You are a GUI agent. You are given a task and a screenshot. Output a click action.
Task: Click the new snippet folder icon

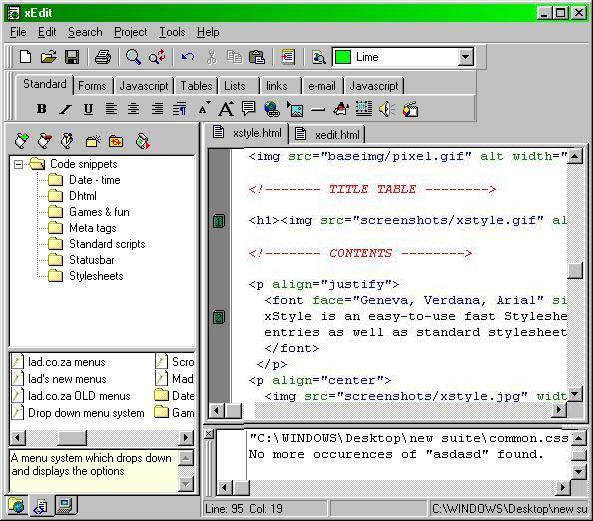(x=93, y=141)
